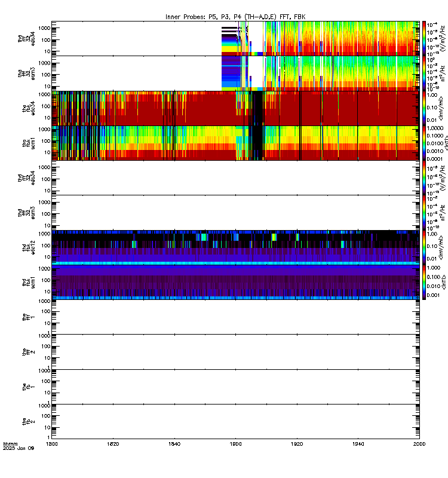
Task: Click the 'tha fff 32 scm3' panel label
Action: click(x=26, y=73)
